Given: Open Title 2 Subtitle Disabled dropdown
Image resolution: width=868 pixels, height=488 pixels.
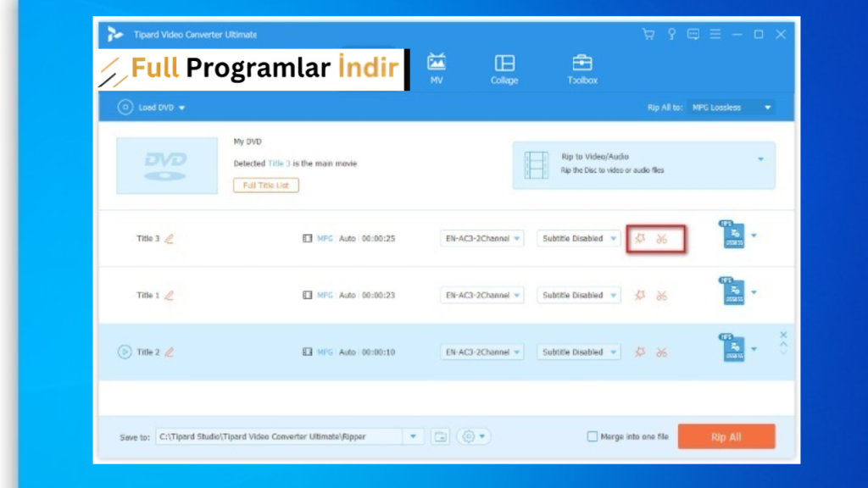Looking at the screenshot, I should point(578,352).
